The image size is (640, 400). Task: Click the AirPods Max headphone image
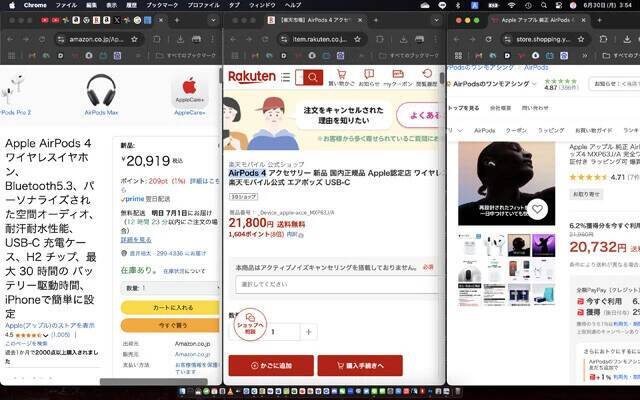tap(102, 90)
